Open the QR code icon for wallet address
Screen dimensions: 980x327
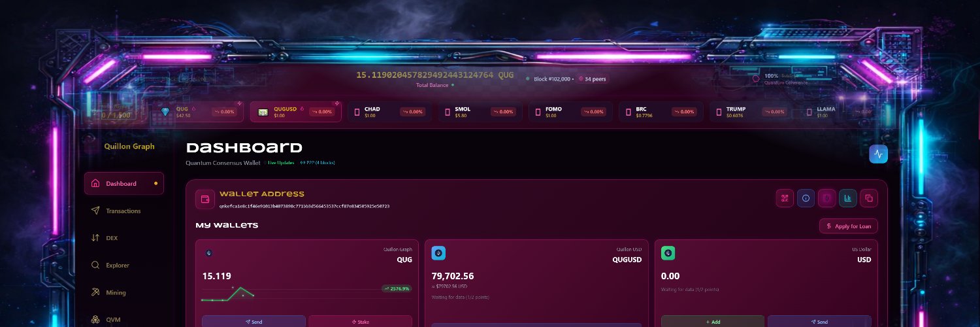785,198
